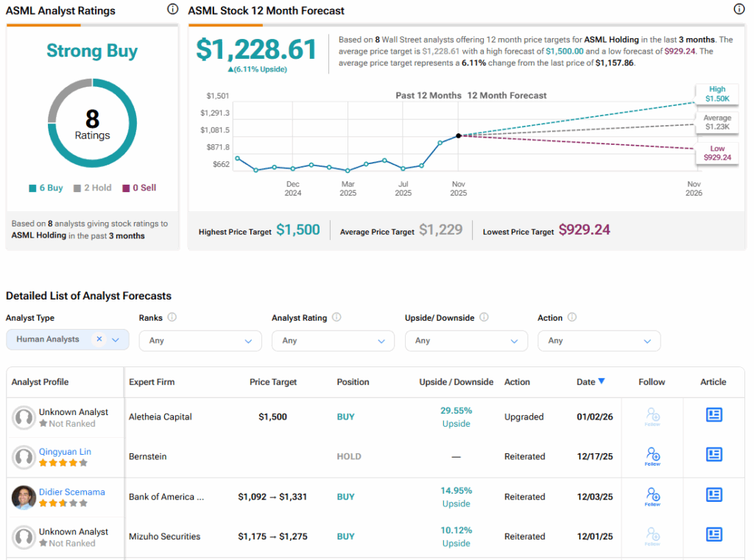The width and height of the screenshot is (754, 560).
Task: Open Didier Scemama analyst profile link
Action: [x=71, y=492]
